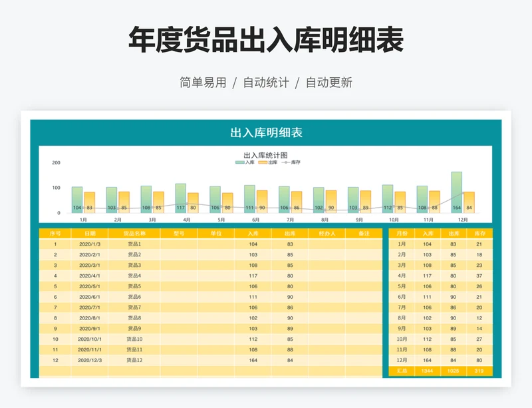The width and height of the screenshot is (532, 408).
Task: Select the 经办人 column header
Action: (x=327, y=234)
